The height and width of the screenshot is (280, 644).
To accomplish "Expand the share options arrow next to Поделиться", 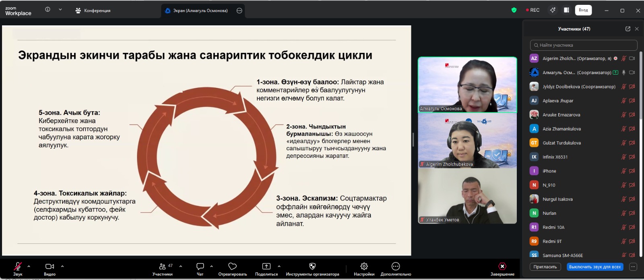I will 279,266.
